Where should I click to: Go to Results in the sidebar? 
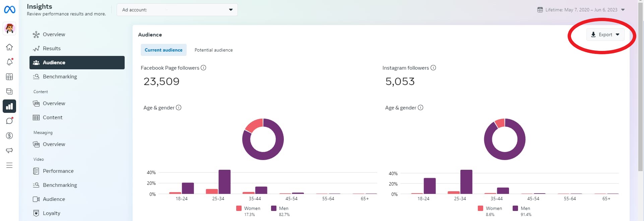coord(52,49)
